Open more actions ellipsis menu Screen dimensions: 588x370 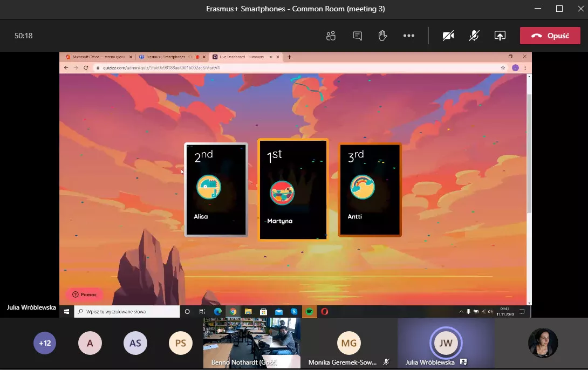(408, 36)
